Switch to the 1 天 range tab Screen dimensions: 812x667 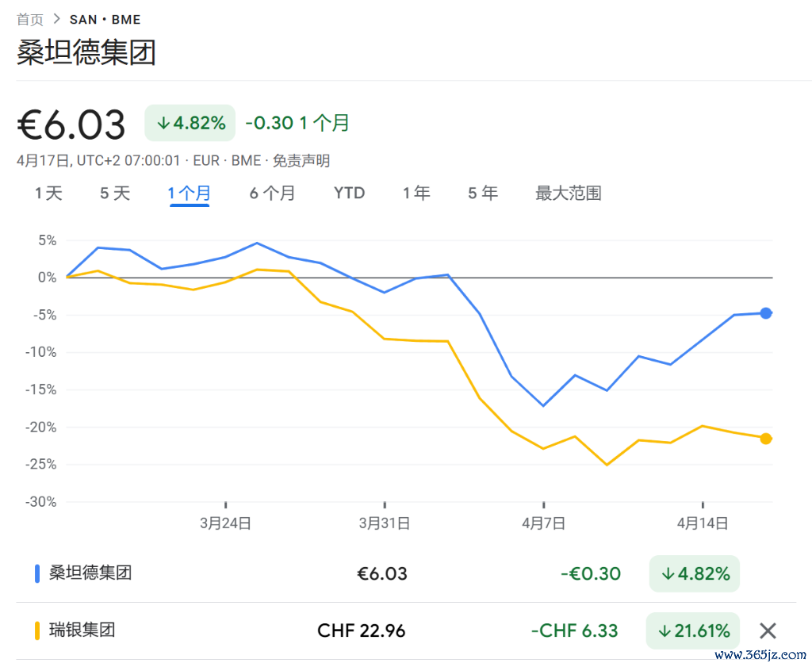tap(48, 194)
